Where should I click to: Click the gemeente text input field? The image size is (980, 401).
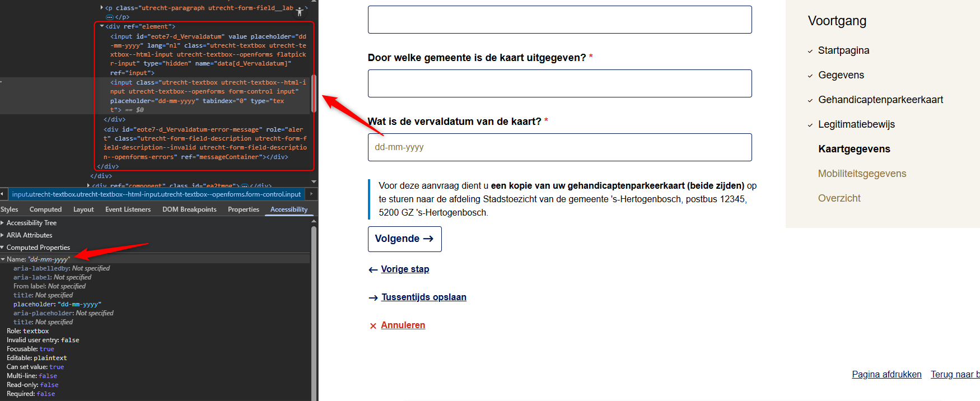tap(559, 83)
